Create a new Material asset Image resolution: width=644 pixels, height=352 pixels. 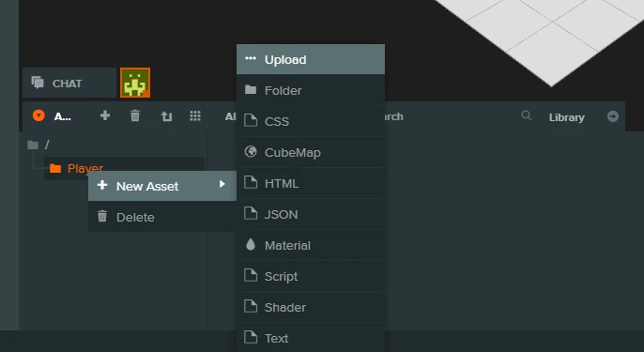coord(311,245)
